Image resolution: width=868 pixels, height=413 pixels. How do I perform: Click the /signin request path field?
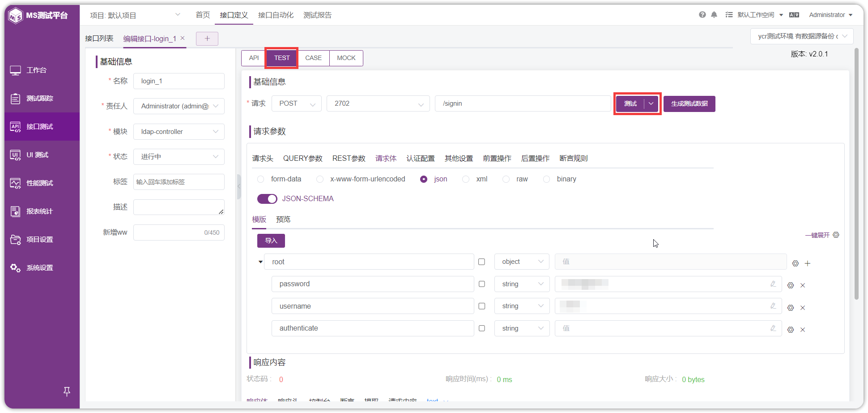point(523,103)
